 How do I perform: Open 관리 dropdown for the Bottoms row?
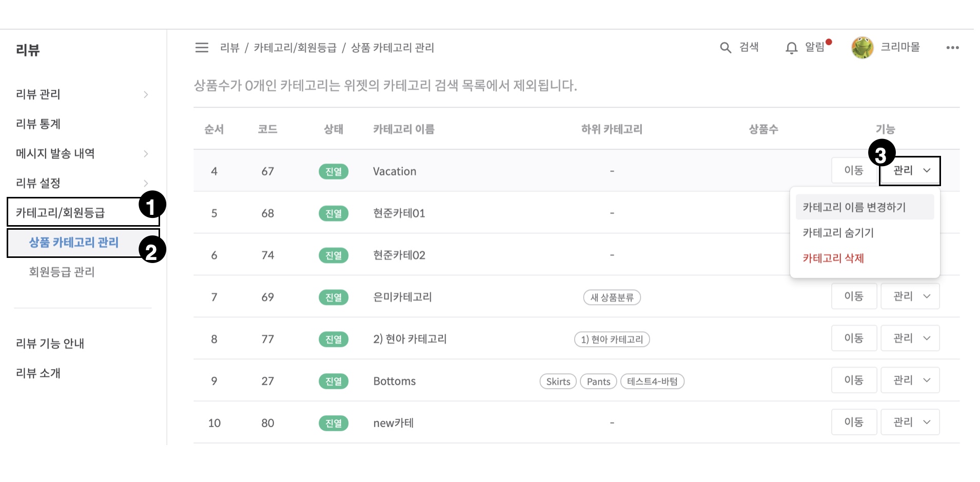910,380
